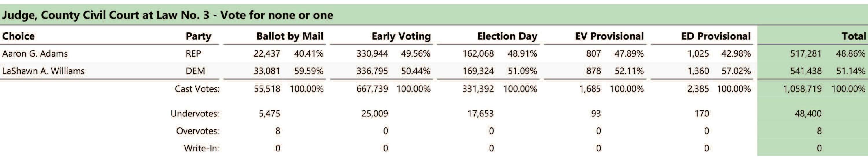Select Adams early voting count 330,944
The image size is (868, 161).
372,53
